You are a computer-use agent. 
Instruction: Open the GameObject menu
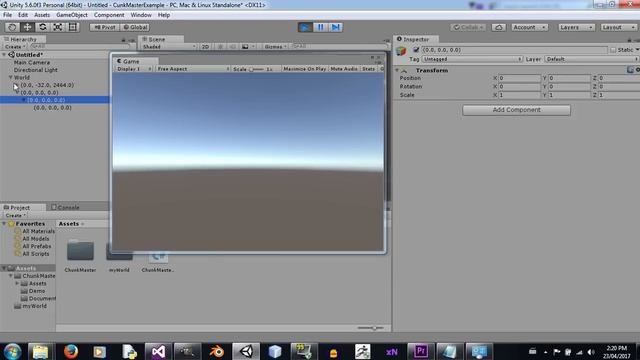pos(72,15)
